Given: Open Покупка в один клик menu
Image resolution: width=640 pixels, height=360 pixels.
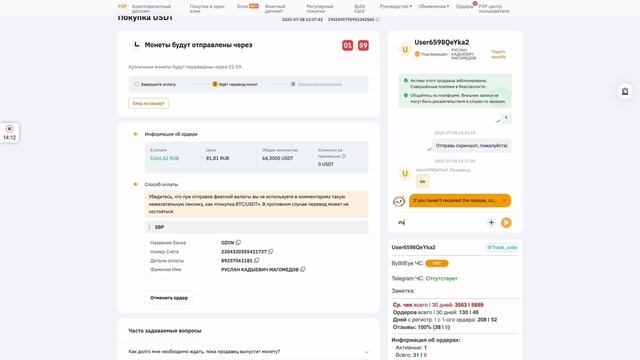Looking at the screenshot, I should pos(207,9).
